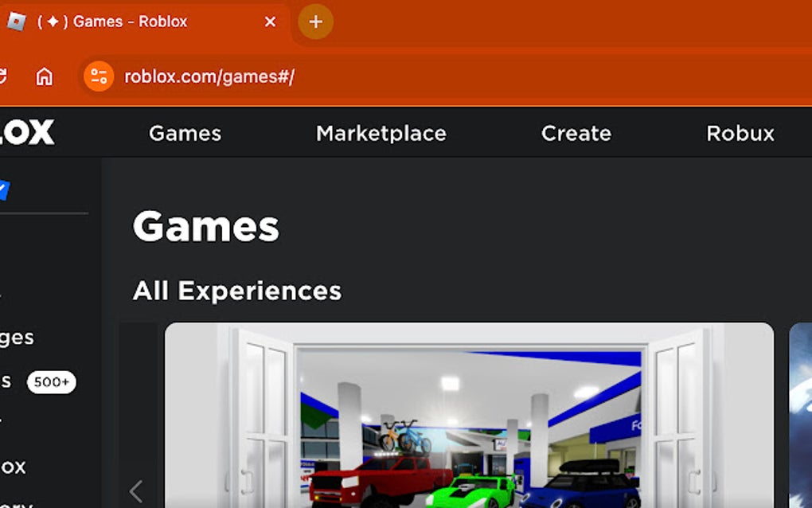Open the Roblox home logo
The width and height of the screenshot is (812, 508).
28,132
